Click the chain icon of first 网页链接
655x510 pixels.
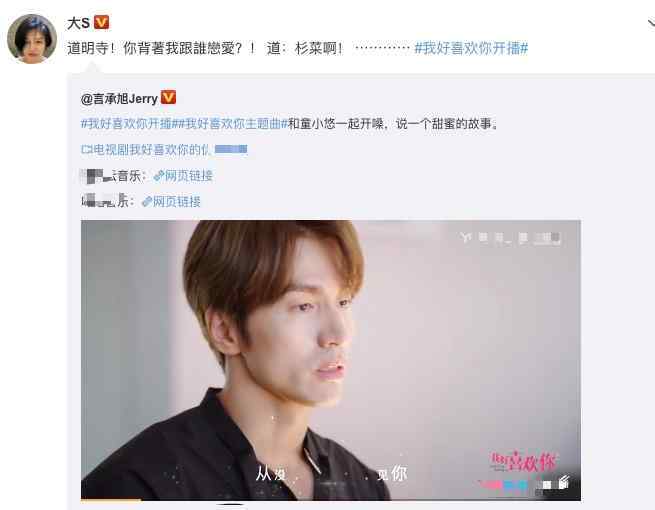coord(159,176)
